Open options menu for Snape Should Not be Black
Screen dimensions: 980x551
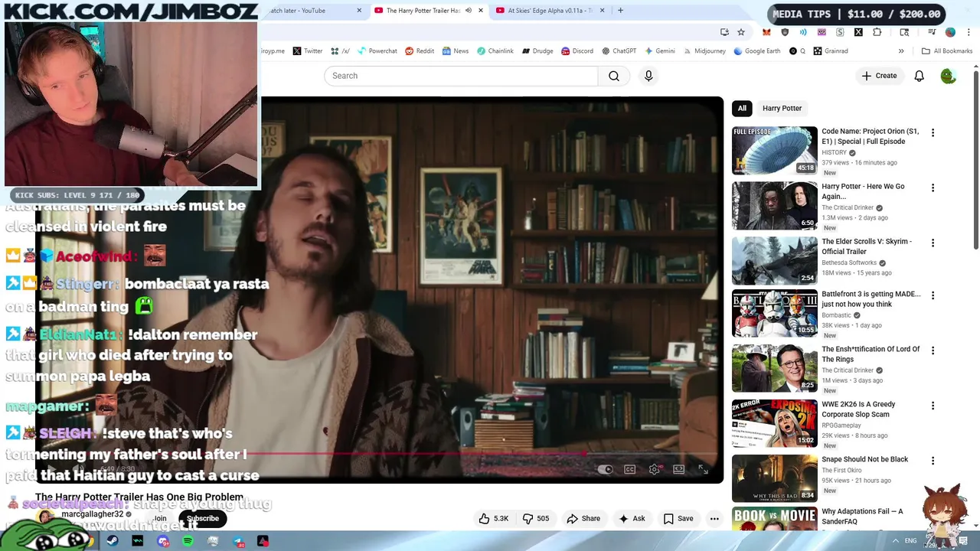pyautogui.click(x=933, y=461)
